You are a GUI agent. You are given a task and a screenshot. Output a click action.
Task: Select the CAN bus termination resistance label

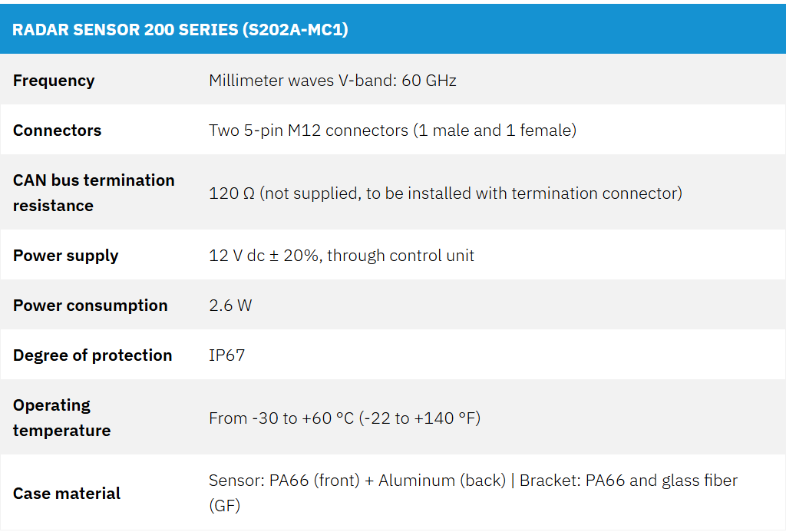coord(94,193)
